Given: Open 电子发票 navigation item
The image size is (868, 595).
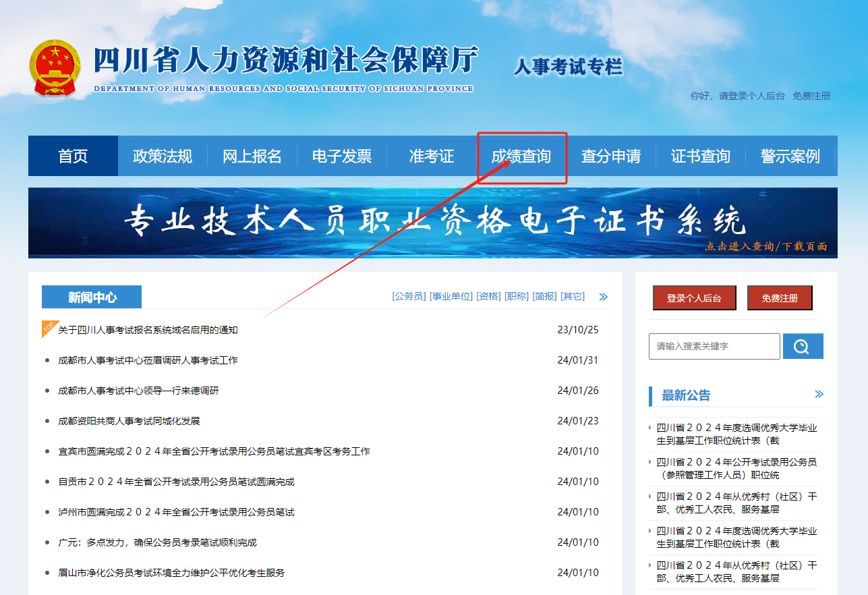Looking at the screenshot, I should (342, 157).
